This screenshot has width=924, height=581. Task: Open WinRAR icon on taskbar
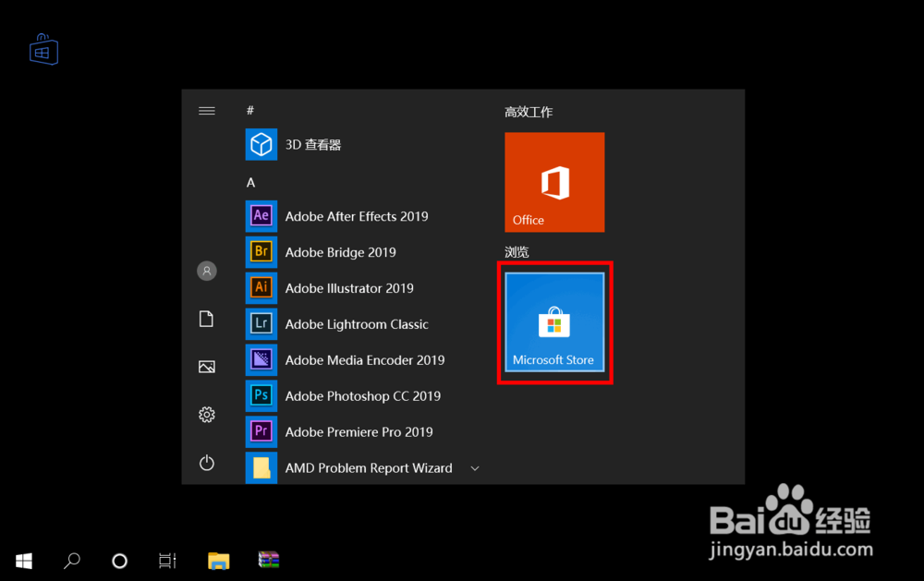269,560
